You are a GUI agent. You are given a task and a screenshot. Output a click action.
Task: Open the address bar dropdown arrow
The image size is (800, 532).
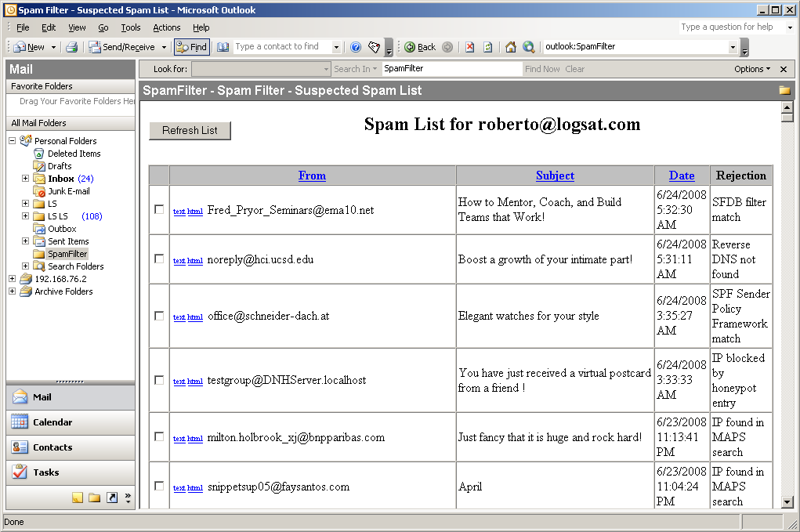pyautogui.click(x=733, y=47)
